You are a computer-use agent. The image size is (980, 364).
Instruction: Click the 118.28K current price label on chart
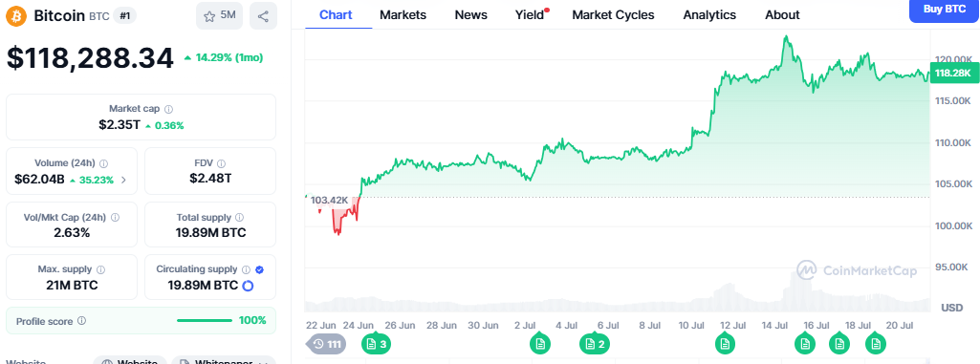[x=953, y=73]
